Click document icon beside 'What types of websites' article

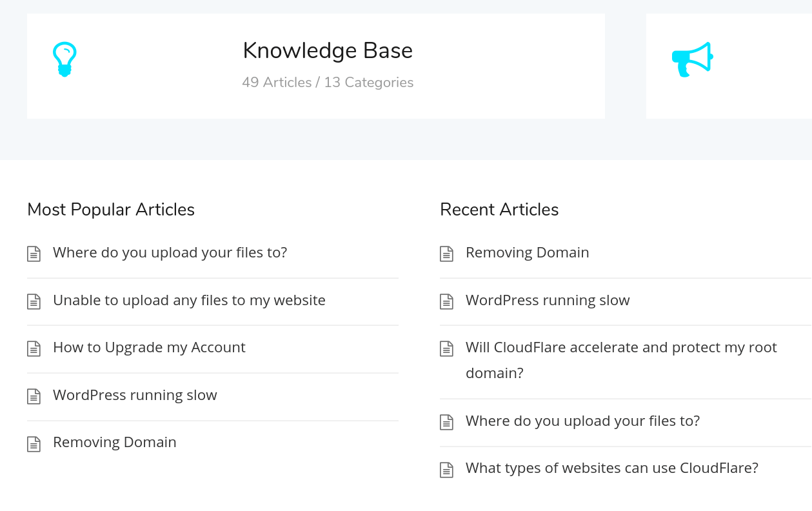446,469
